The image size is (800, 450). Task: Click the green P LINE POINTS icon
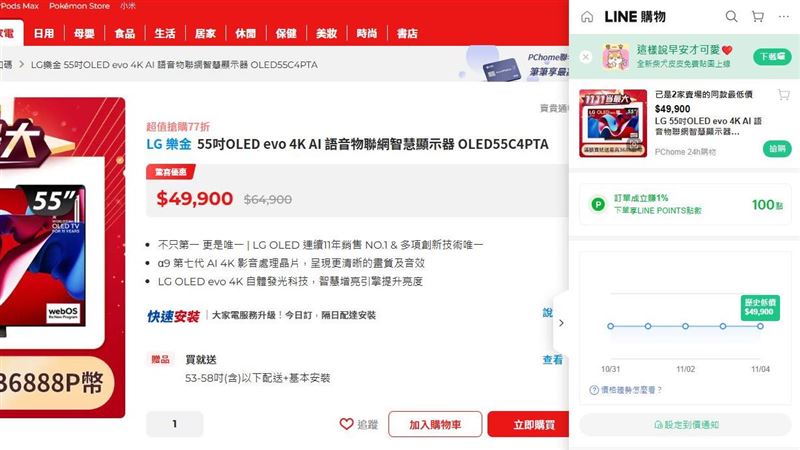pos(598,205)
